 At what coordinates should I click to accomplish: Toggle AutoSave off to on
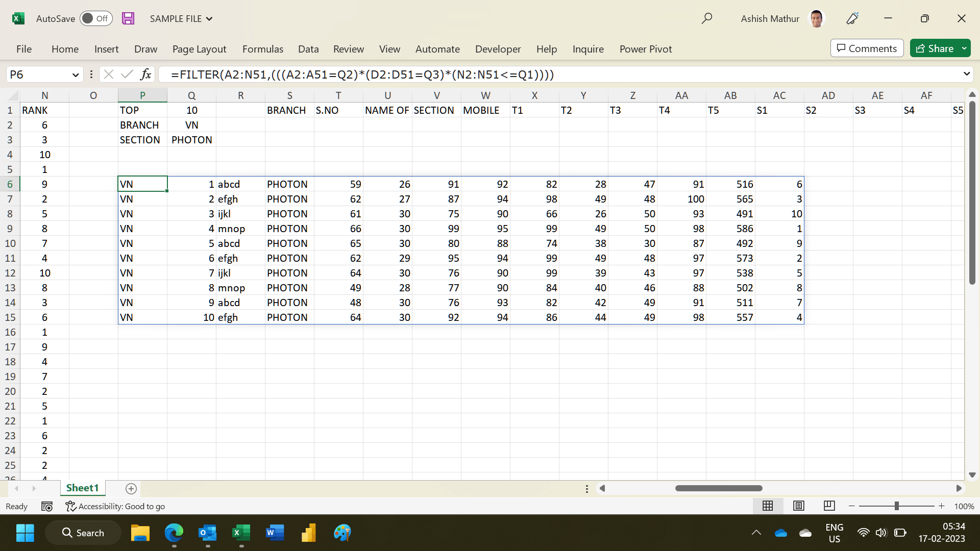[x=96, y=18]
